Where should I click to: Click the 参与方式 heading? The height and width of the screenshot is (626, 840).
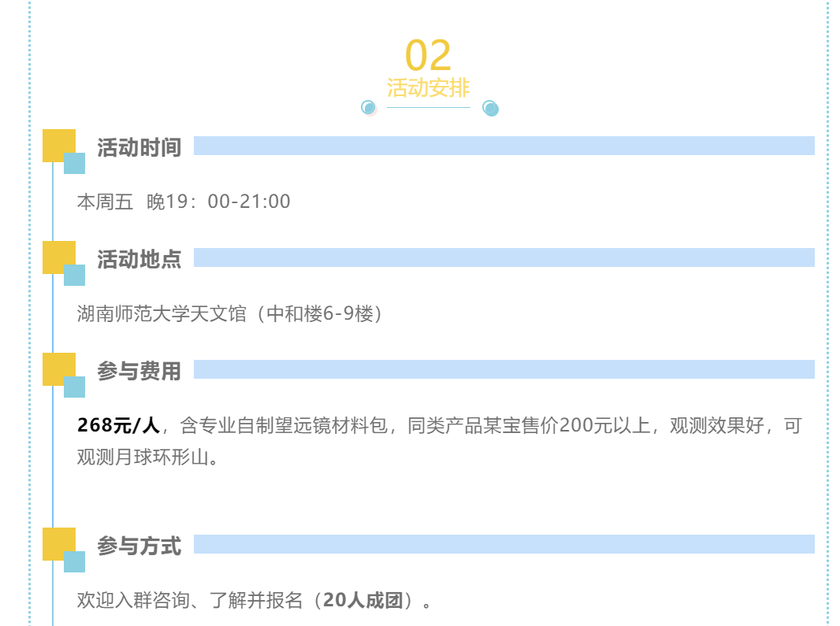[x=139, y=546]
